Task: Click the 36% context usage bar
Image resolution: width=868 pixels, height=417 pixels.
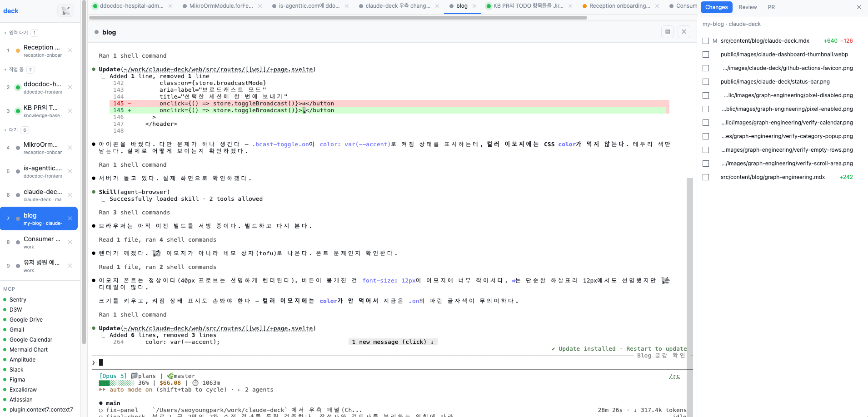Action: click(116, 383)
